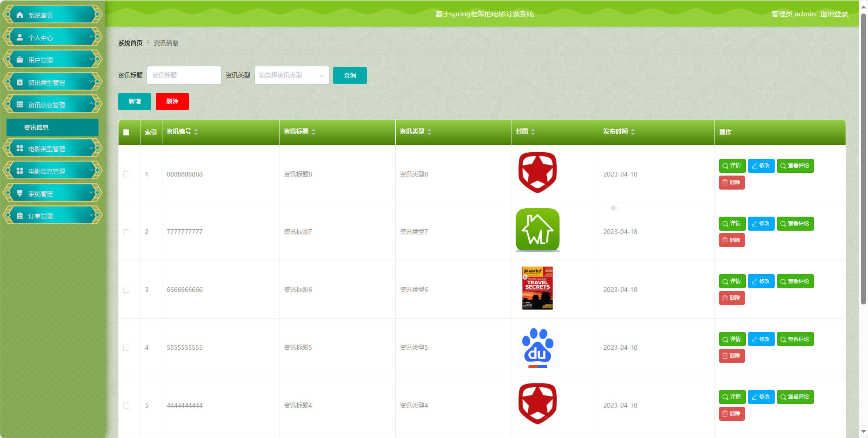This screenshot has height=438, width=868.
Task: Click 修改 for row 8888888888
Action: pos(761,166)
